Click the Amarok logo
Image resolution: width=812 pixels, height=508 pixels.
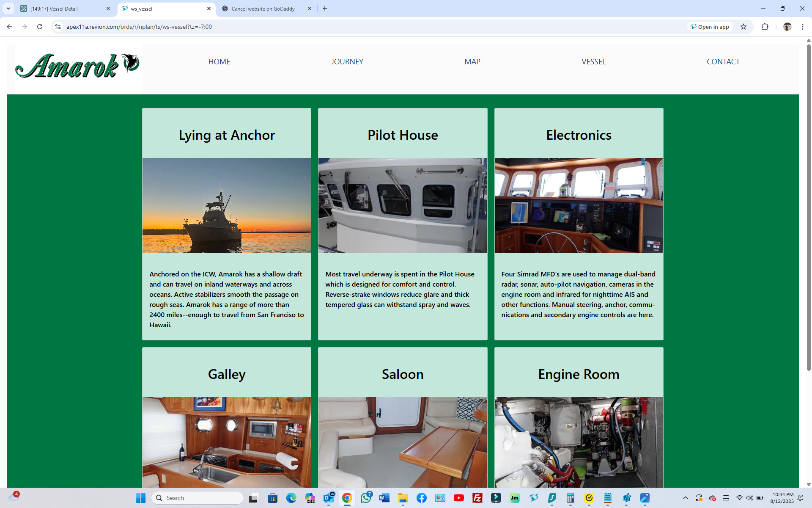pos(77,66)
